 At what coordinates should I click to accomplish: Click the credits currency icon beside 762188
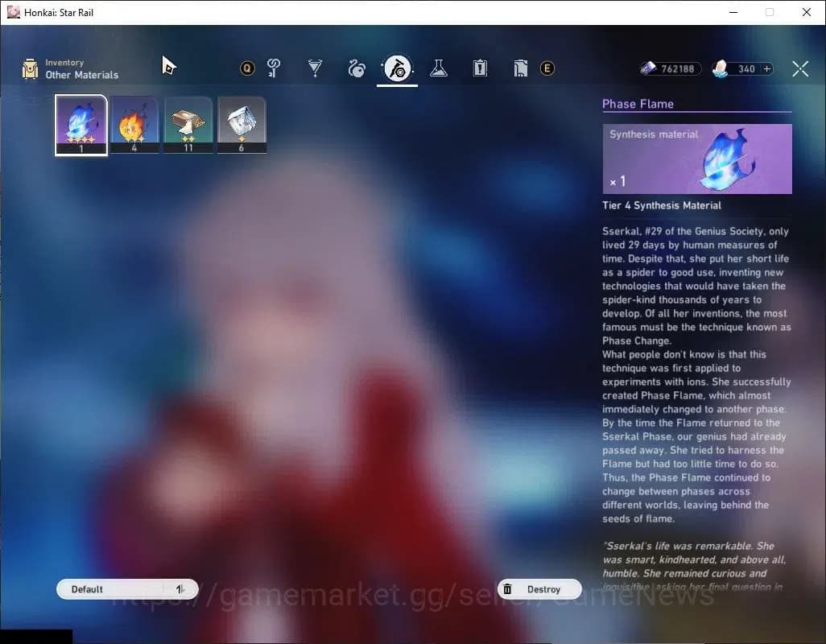pyautogui.click(x=648, y=68)
